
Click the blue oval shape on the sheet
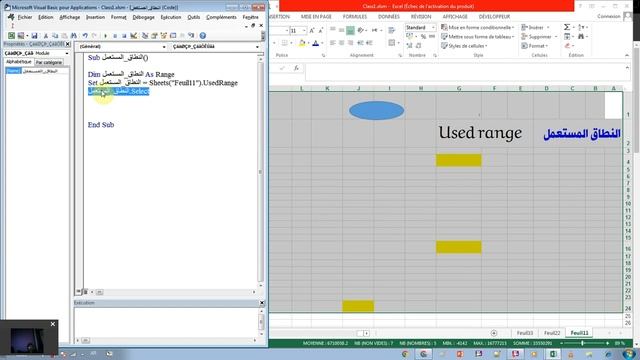tap(376, 110)
